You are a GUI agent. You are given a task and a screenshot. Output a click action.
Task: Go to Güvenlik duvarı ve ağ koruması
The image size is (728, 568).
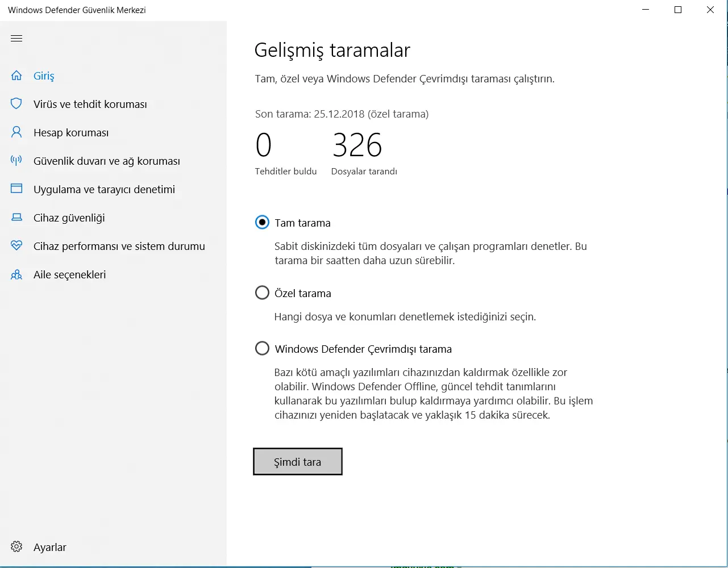106,161
